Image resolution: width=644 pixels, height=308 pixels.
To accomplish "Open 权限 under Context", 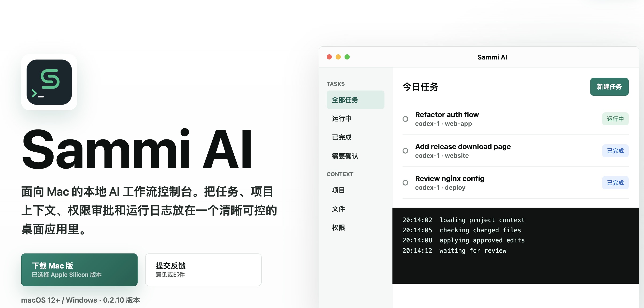I will click(355, 227).
